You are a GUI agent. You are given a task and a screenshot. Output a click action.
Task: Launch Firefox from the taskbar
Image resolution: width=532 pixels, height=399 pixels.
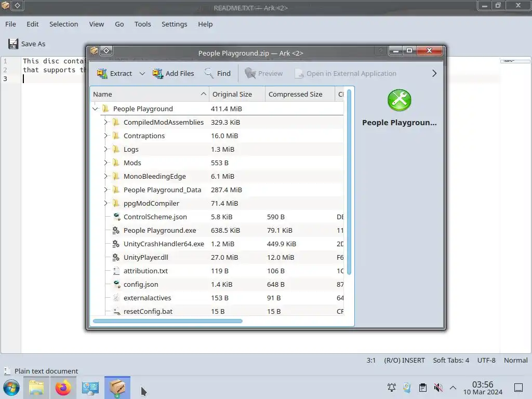63,388
